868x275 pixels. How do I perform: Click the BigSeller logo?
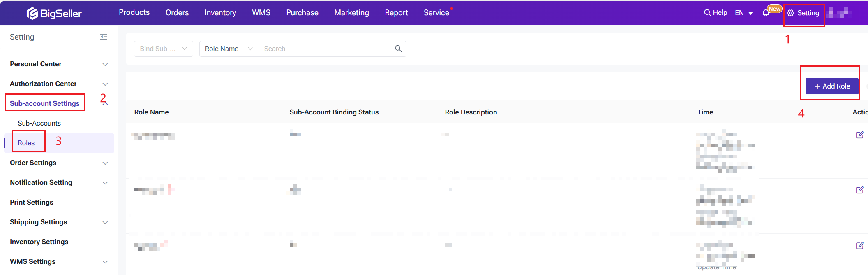coord(54,13)
